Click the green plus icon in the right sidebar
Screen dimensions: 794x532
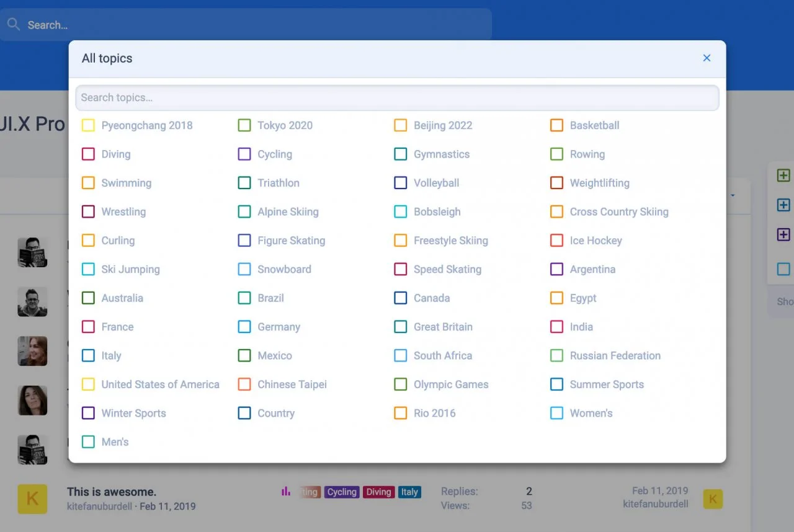coord(783,176)
